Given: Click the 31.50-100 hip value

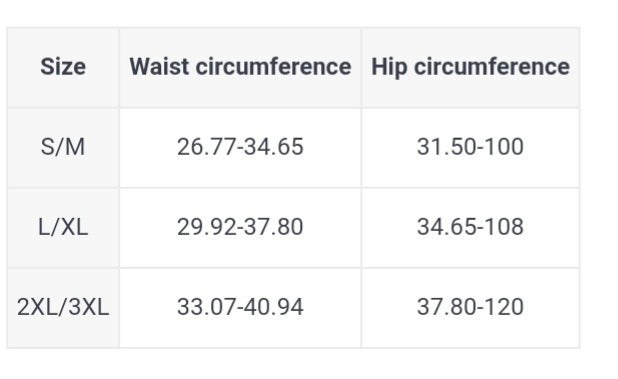Looking at the screenshot, I should point(470,147).
